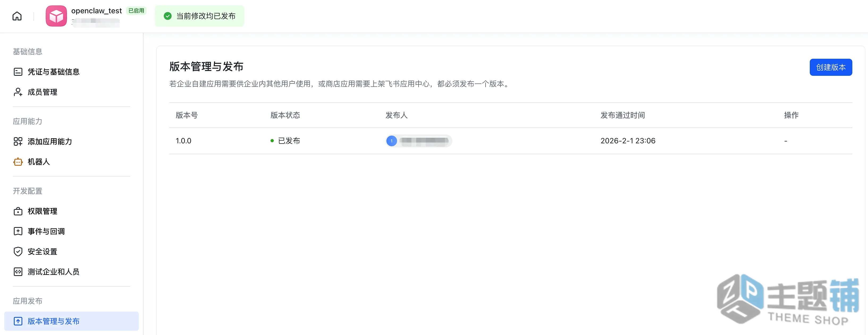The height and width of the screenshot is (335, 868).
Task: Click the permission management briefcase icon
Action: point(18,211)
